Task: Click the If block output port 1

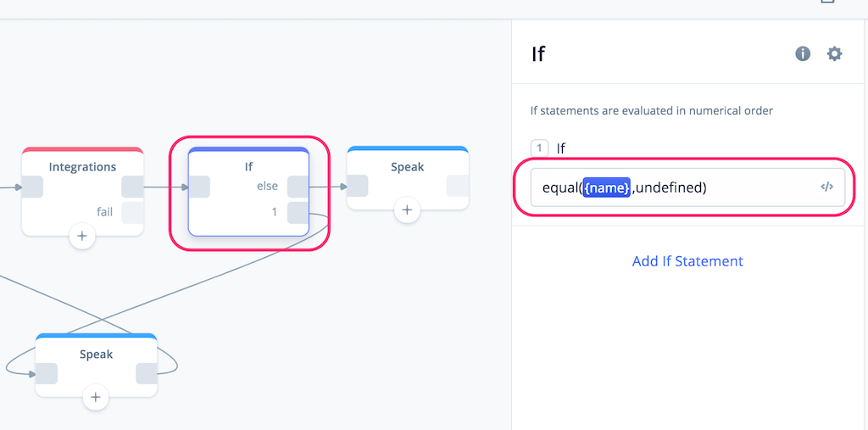Action: pyautogui.click(x=298, y=213)
